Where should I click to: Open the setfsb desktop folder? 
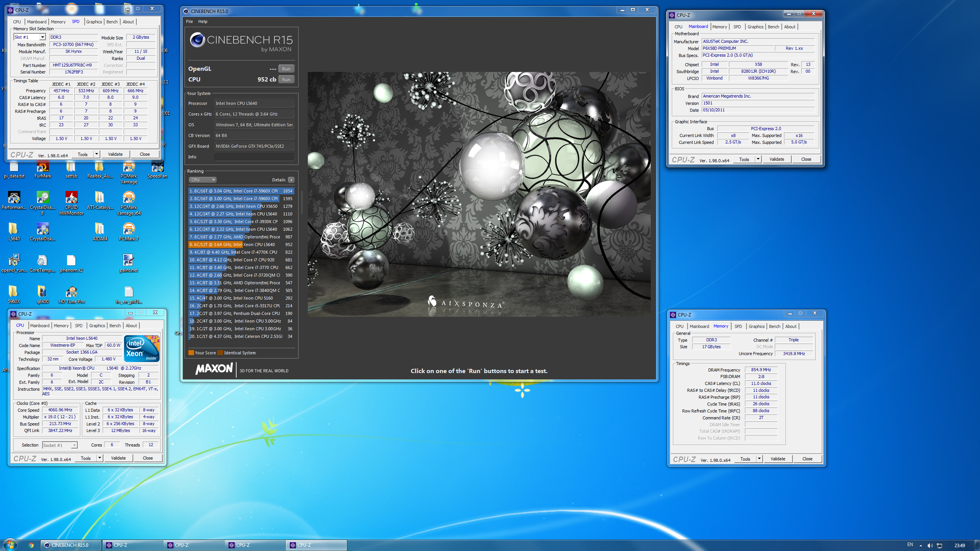pyautogui.click(x=71, y=171)
